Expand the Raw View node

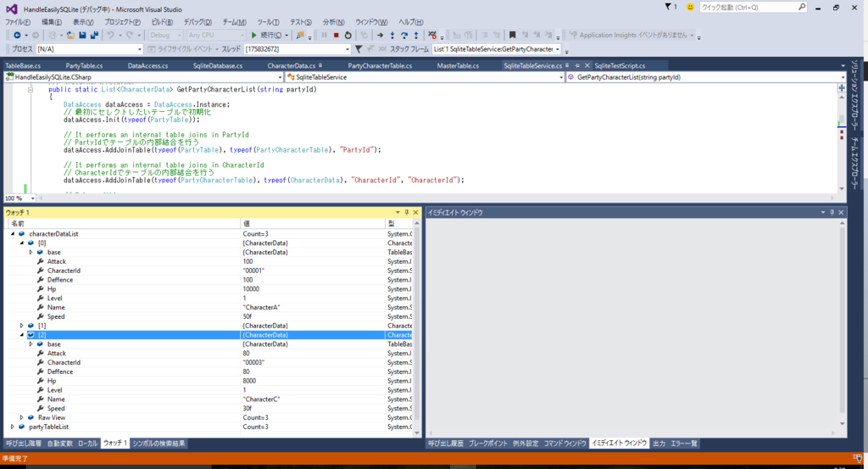pos(22,417)
